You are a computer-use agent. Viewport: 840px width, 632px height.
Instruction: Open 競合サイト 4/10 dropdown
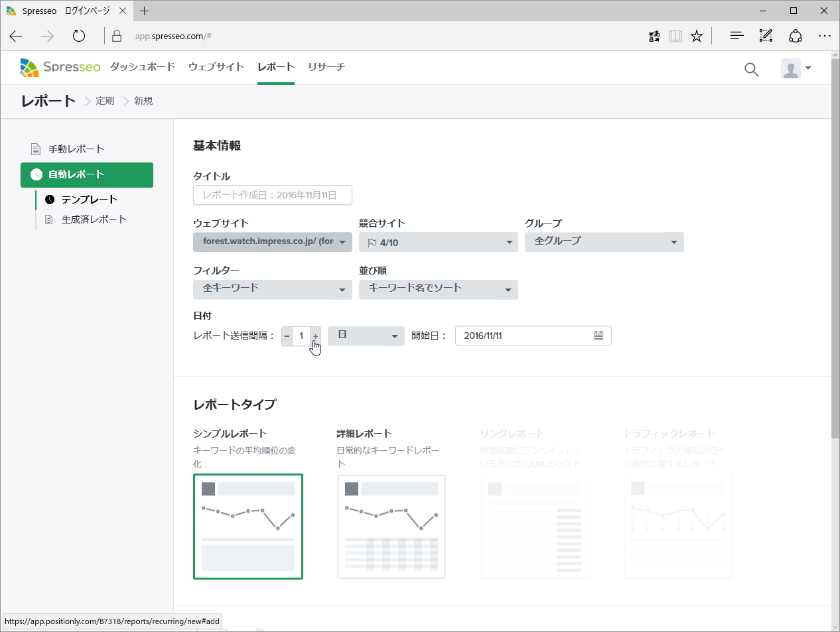click(439, 242)
